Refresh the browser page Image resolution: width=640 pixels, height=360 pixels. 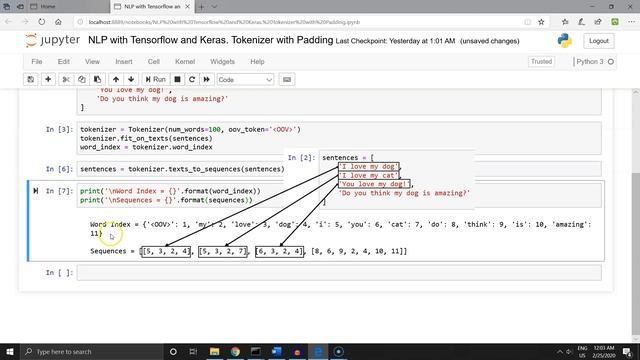(x=42, y=22)
